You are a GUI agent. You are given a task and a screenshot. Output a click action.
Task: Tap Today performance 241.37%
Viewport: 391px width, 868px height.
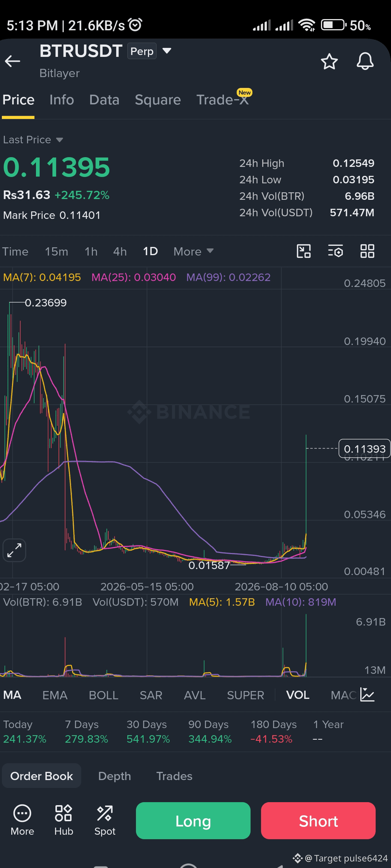pyautogui.click(x=25, y=732)
